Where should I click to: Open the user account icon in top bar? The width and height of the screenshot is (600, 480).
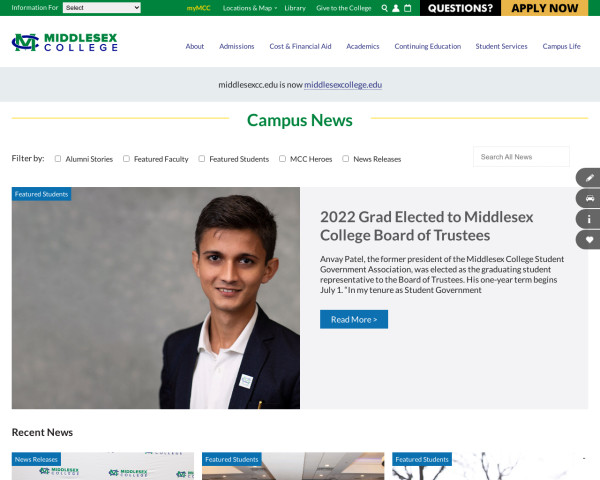pos(396,8)
